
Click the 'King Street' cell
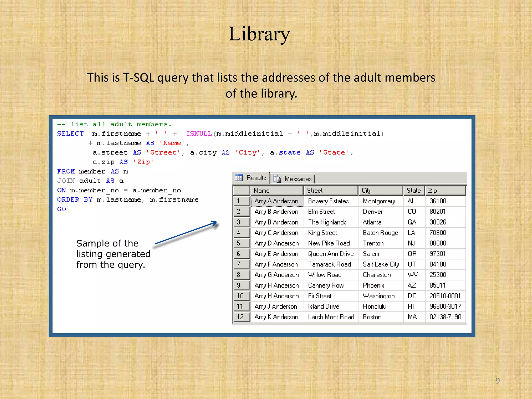point(331,233)
